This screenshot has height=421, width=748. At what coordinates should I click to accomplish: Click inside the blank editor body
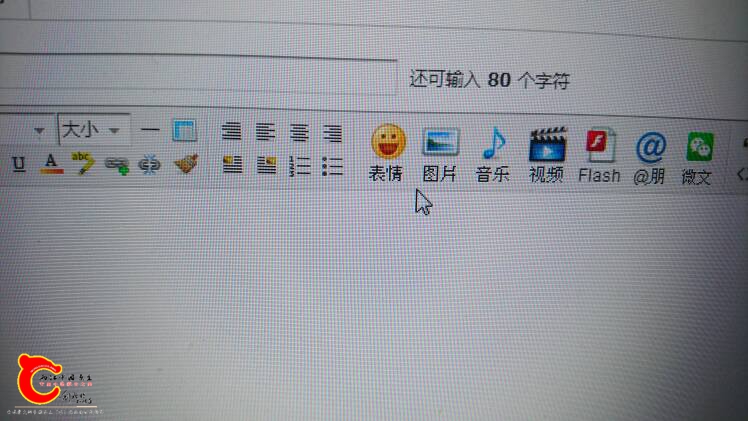tap(374, 305)
